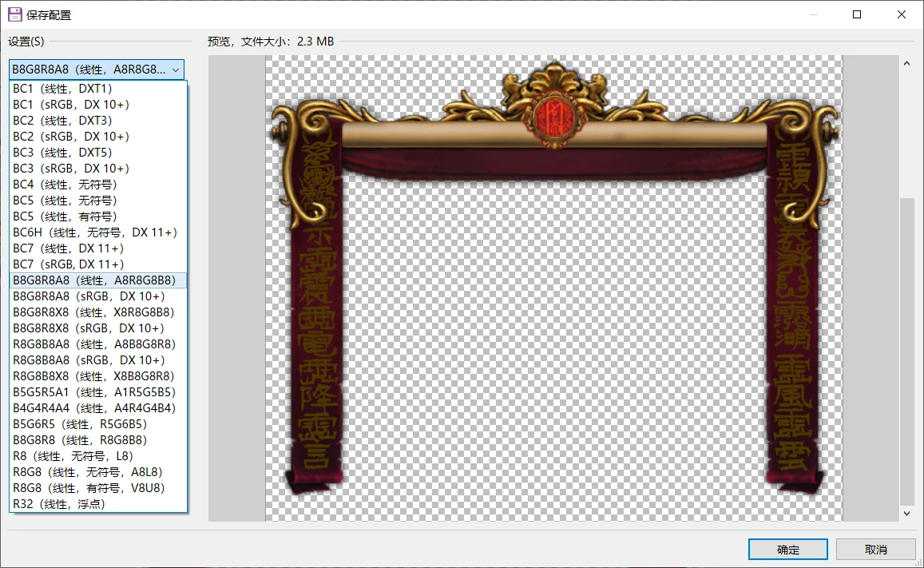Choose the BC3 (线性, DXT5) entry
The height and width of the screenshot is (568, 924).
click(x=98, y=152)
